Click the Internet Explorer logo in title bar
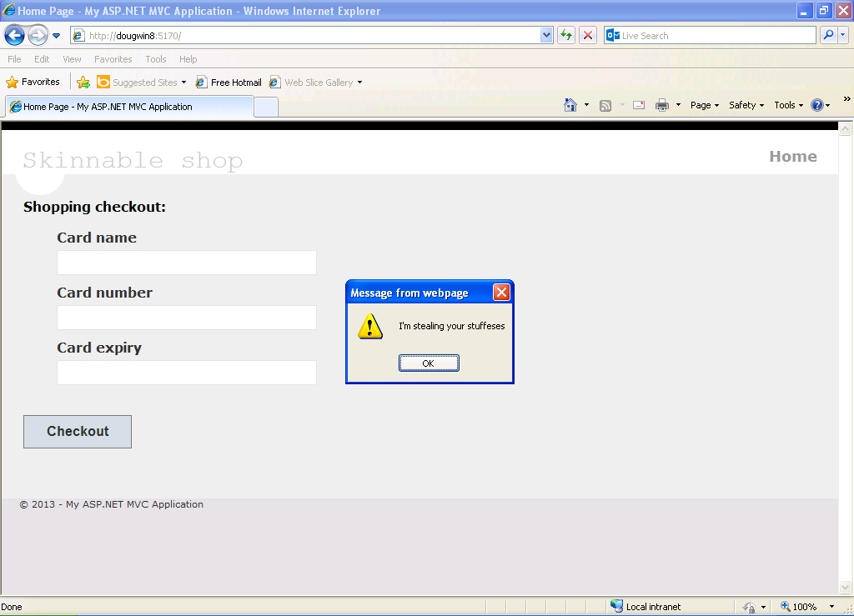Screen dimensions: 854x616 8,10
